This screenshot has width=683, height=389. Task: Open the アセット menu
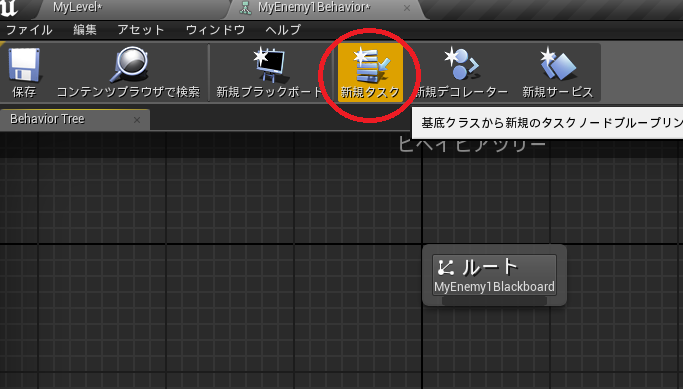pos(141,30)
